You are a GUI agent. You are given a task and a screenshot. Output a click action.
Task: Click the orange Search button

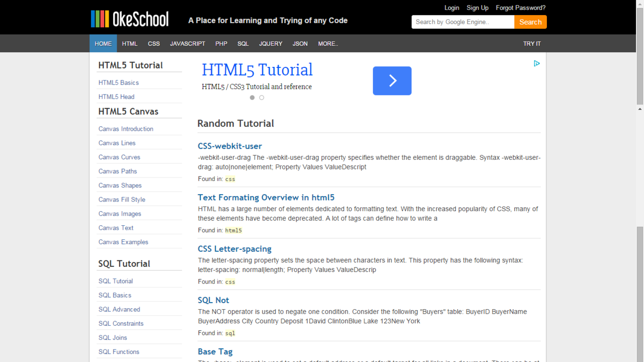point(530,22)
